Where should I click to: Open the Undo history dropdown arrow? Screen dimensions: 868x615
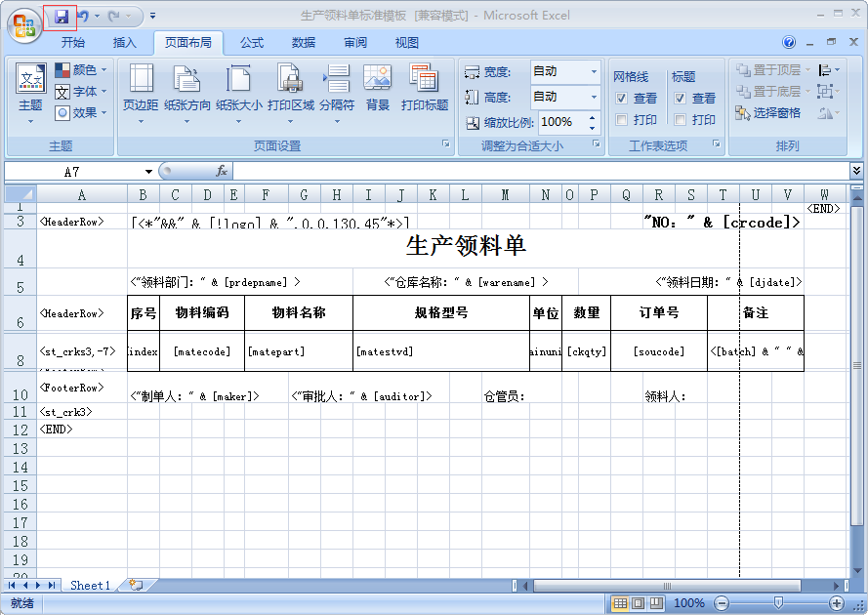[x=97, y=17]
